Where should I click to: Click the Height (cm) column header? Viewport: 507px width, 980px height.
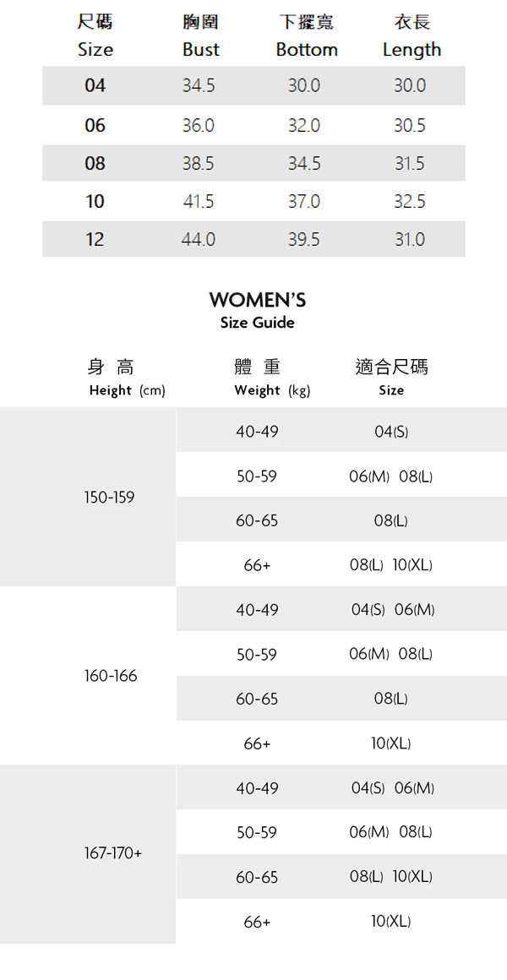[x=127, y=390]
